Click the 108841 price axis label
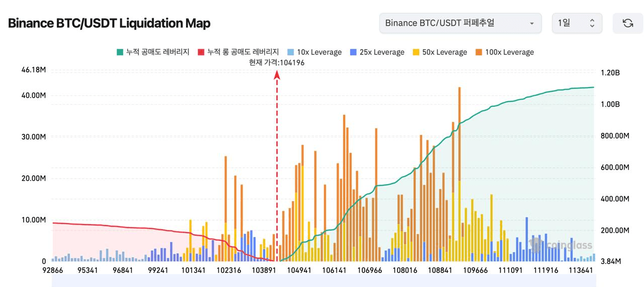This screenshot has height=287, width=644. pyautogui.click(x=440, y=270)
